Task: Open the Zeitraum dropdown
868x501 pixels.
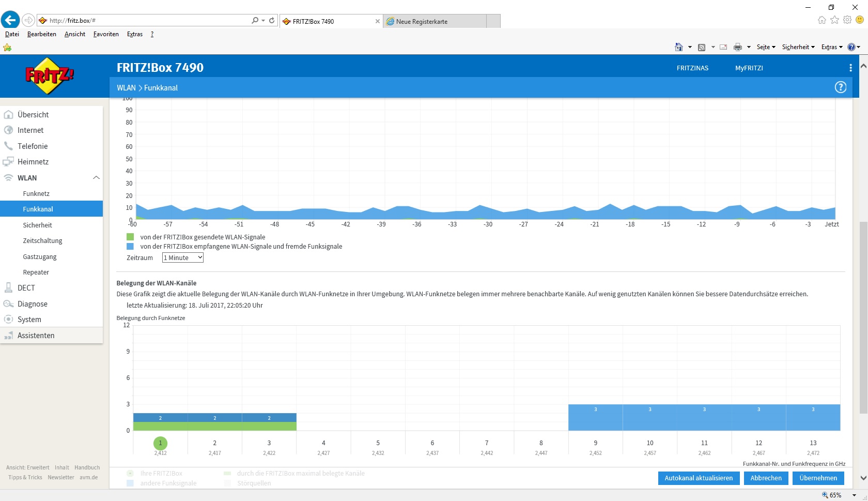Action: point(183,257)
